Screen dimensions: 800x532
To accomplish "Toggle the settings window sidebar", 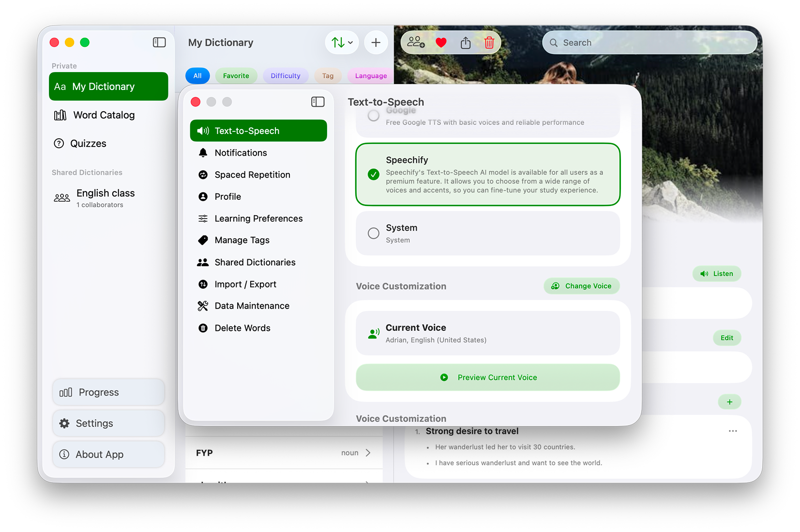I will tap(318, 102).
